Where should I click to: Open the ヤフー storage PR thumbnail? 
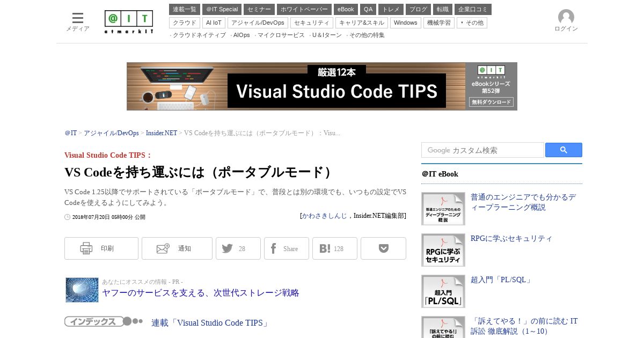coord(82,290)
